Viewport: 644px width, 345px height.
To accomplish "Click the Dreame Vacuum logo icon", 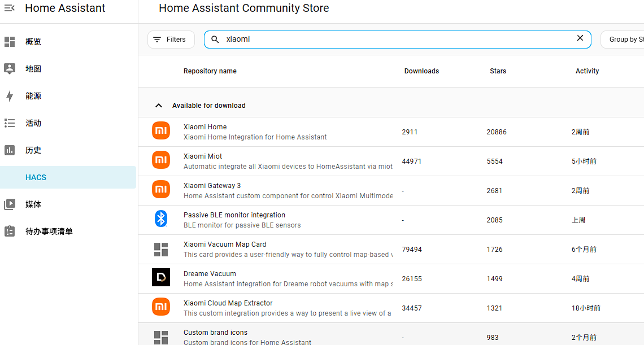I will 161,278.
